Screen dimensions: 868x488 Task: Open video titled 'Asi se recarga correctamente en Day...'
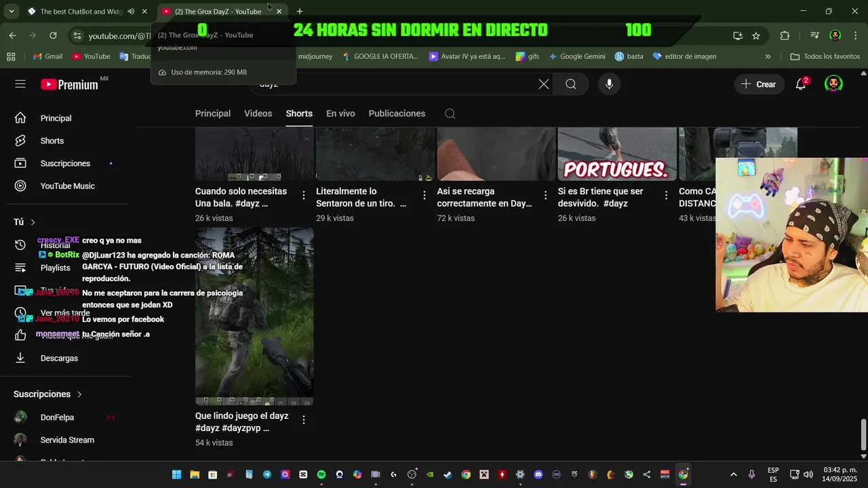484,197
